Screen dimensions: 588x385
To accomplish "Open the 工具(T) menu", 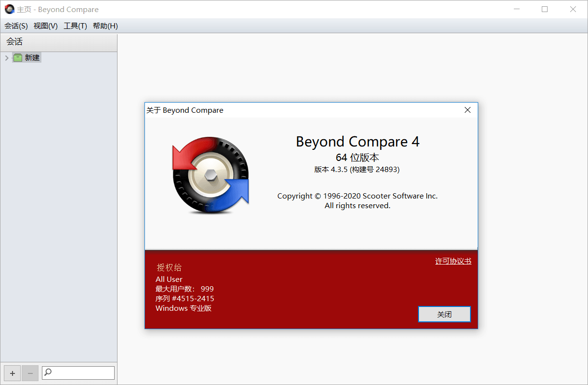I will [75, 26].
